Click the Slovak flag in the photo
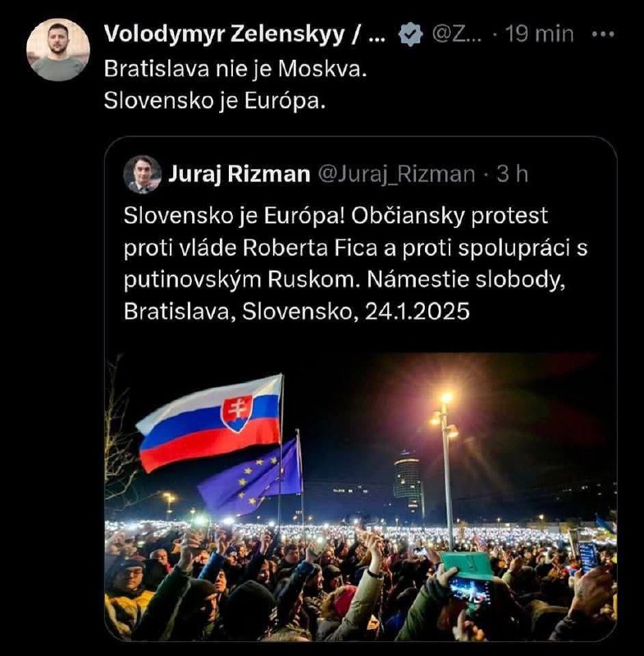Image resolution: width=644 pixels, height=656 pixels. [212, 421]
